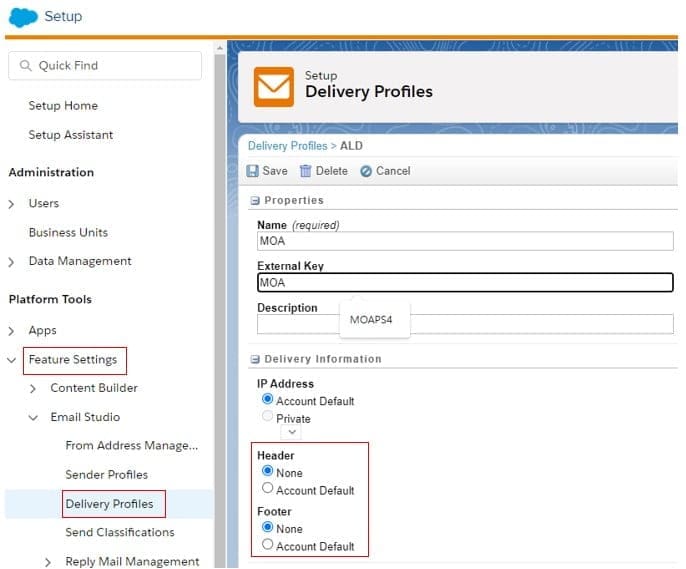The image size is (686, 569).
Task: Click the orange Delivery Profiles envelope icon
Action: pyautogui.click(x=273, y=86)
